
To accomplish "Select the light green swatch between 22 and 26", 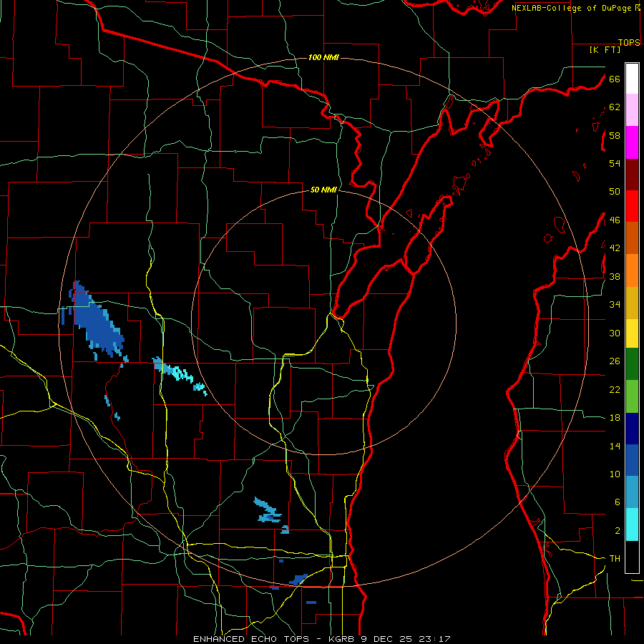I will (x=632, y=396).
